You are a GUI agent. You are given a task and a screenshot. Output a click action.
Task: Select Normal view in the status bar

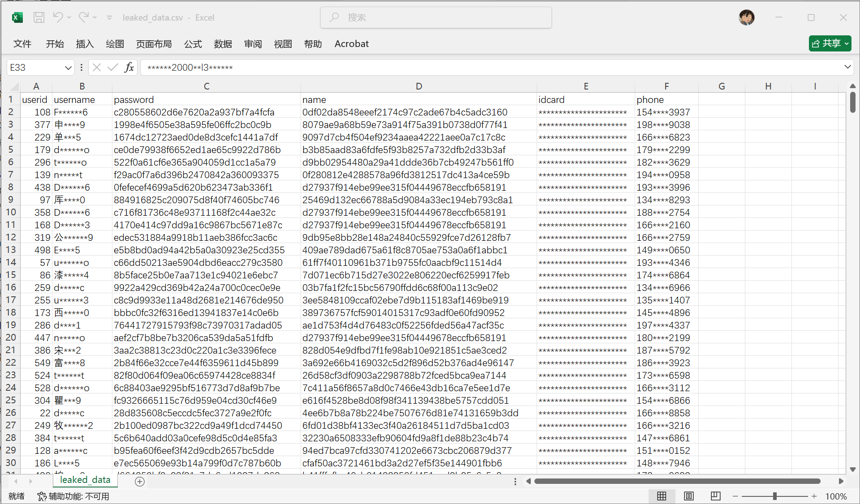click(x=662, y=496)
